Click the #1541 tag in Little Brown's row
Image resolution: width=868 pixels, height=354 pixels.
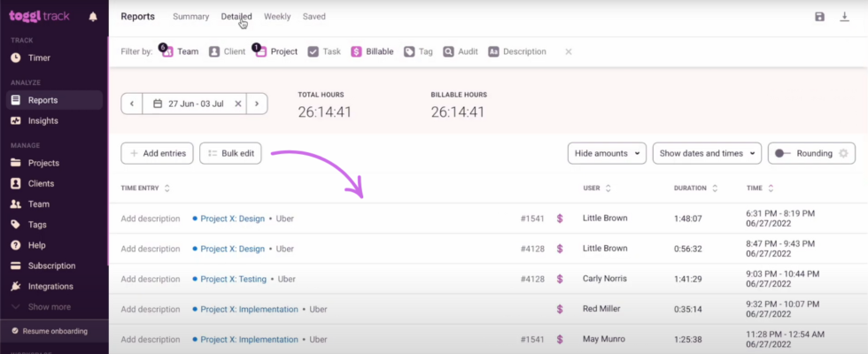[x=532, y=219]
